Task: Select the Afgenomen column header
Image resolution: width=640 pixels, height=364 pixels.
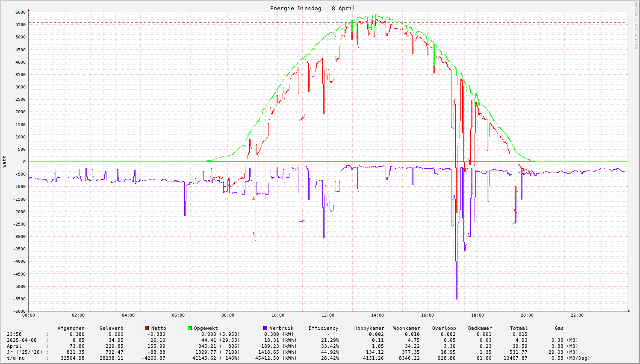Action: tap(71, 328)
